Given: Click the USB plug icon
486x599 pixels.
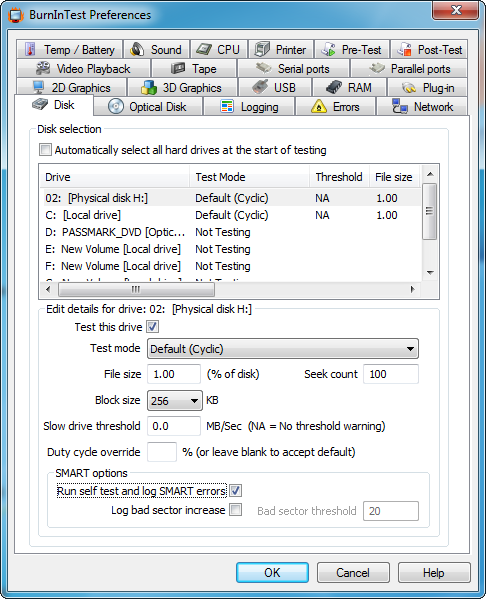Looking at the screenshot, I should [x=260, y=87].
